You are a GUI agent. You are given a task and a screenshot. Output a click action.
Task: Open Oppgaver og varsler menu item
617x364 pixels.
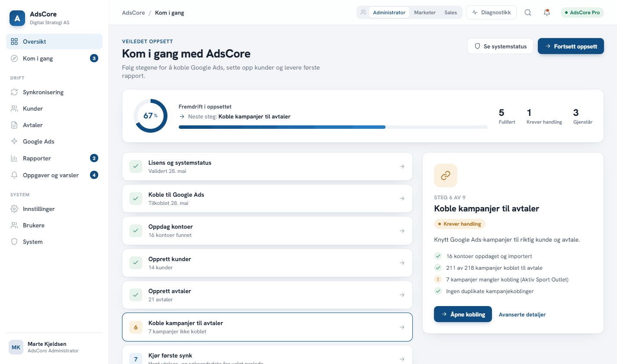[54, 175]
